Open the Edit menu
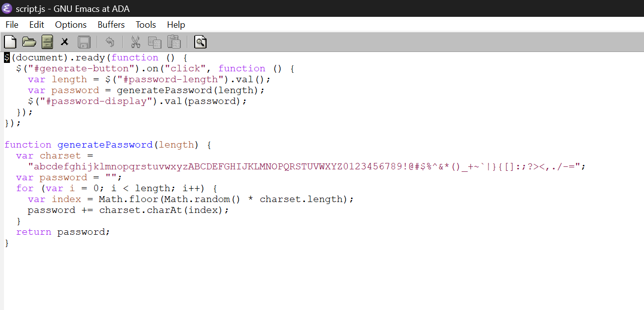Viewport: 644px width, 310px height. coord(36,24)
